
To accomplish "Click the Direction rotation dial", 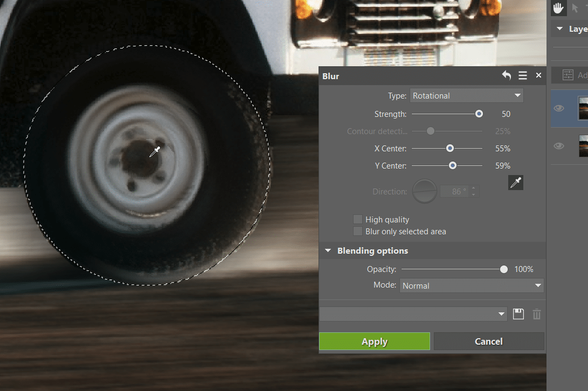I will (x=424, y=191).
